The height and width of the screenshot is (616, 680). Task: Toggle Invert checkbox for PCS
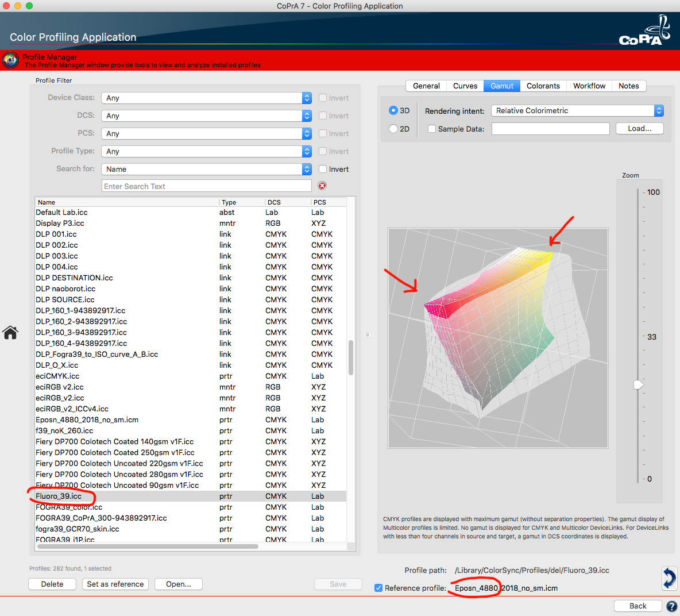[323, 133]
